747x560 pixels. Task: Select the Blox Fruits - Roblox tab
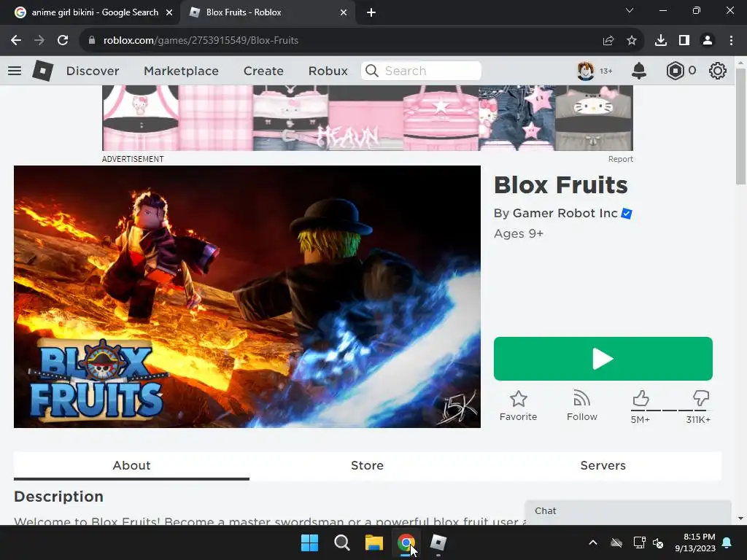coord(268,12)
